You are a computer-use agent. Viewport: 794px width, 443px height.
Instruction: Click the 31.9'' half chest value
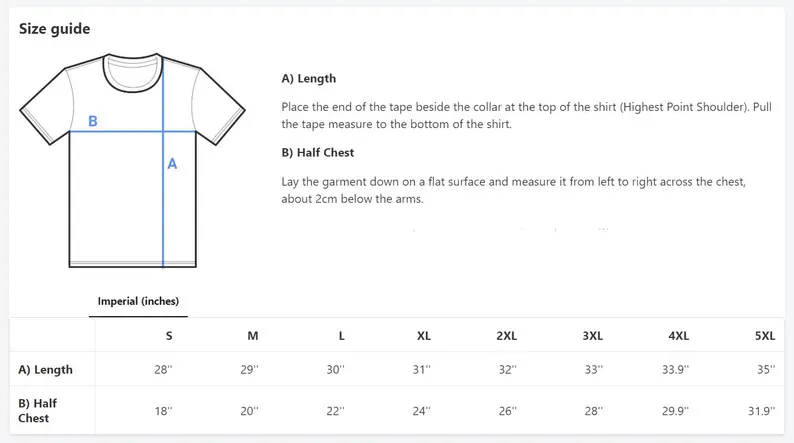[x=762, y=410]
